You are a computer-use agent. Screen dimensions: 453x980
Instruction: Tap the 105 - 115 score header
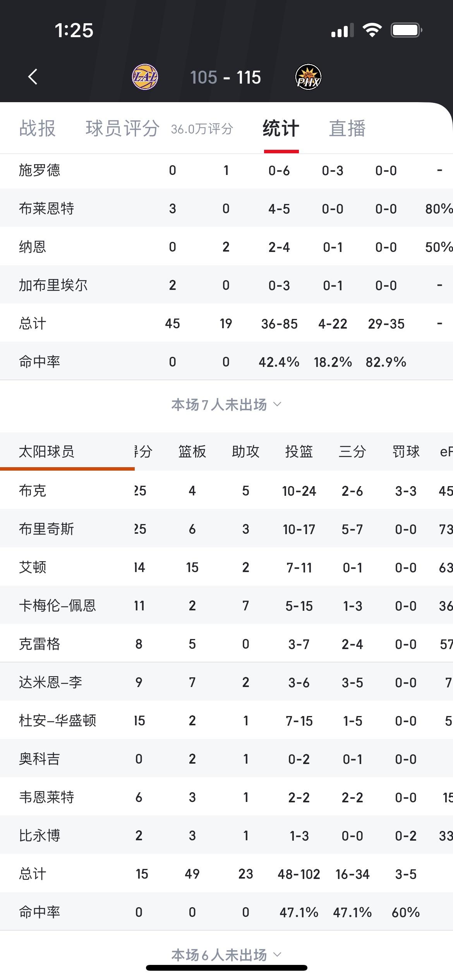pyautogui.click(x=225, y=77)
